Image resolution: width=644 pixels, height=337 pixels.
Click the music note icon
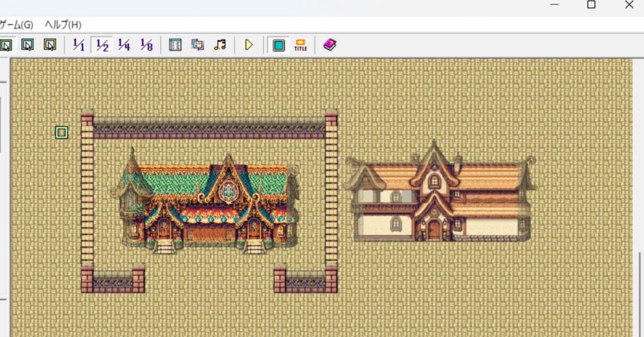click(x=220, y=45)
